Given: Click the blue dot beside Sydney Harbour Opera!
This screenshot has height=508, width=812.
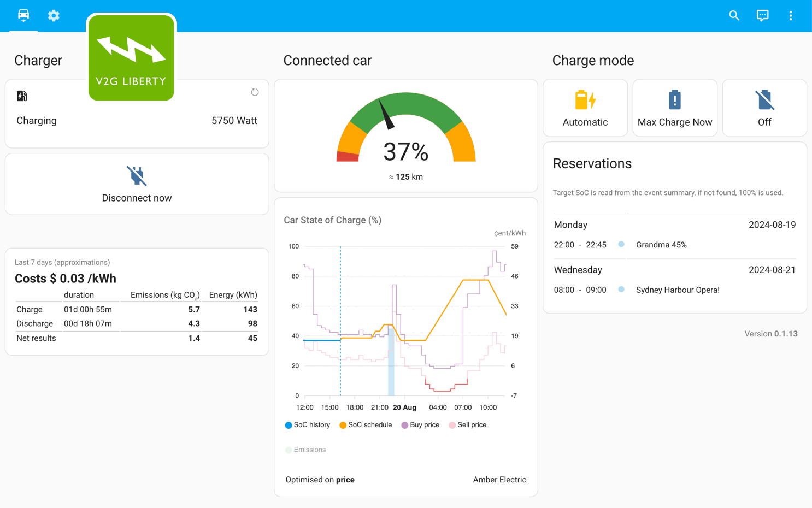Looking at the screenshot, I should 621,290.
